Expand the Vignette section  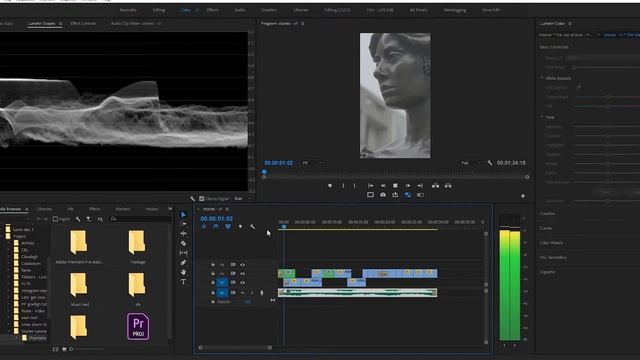point(547,272)
